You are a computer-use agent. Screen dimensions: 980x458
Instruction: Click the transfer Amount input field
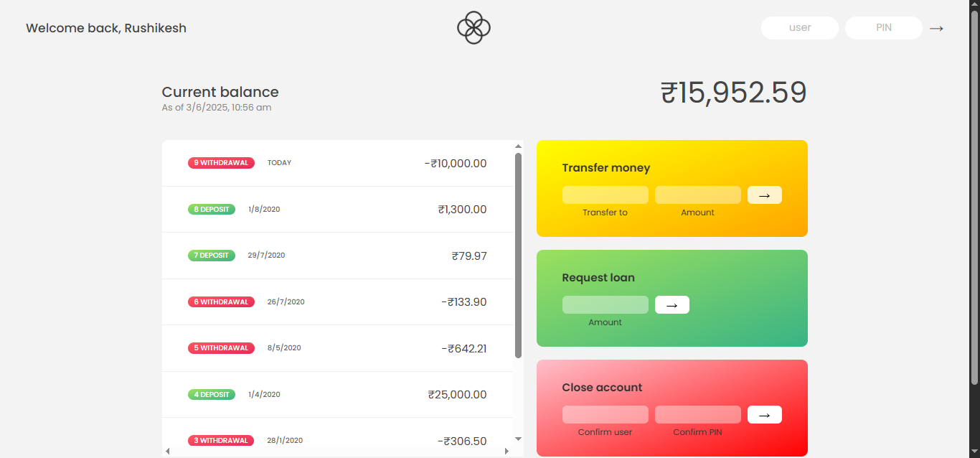point(697,195)
